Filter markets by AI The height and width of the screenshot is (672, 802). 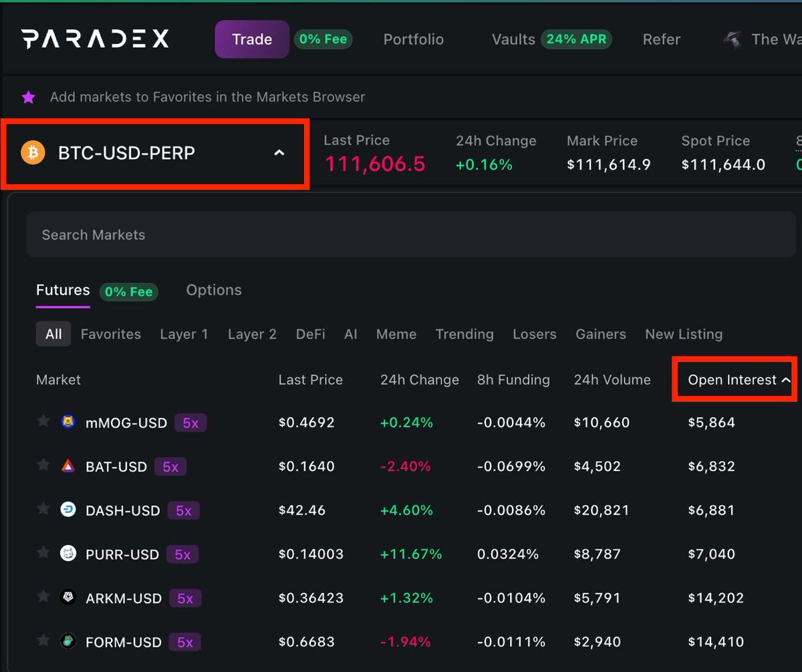tap(351, 334)
